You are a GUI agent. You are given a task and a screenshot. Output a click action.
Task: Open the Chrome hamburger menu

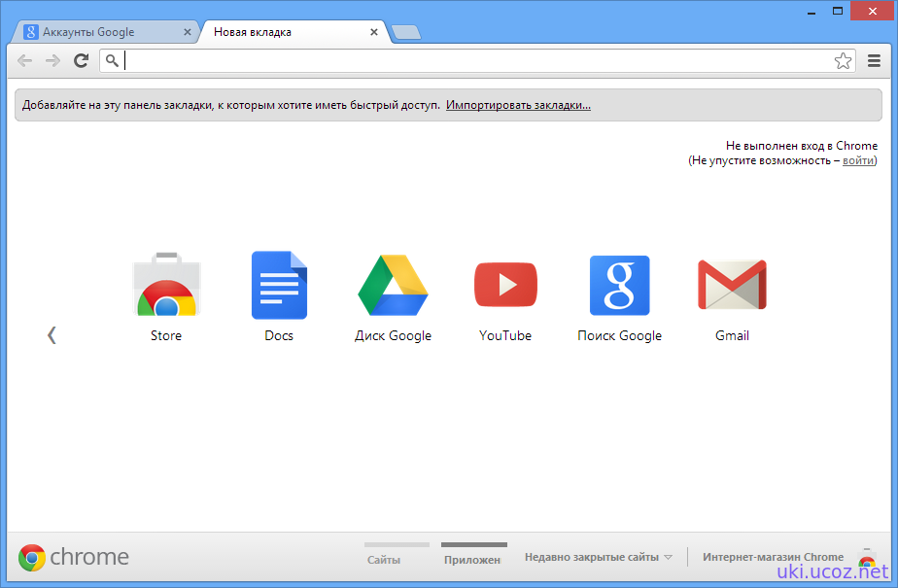click(x=874, y=60)
